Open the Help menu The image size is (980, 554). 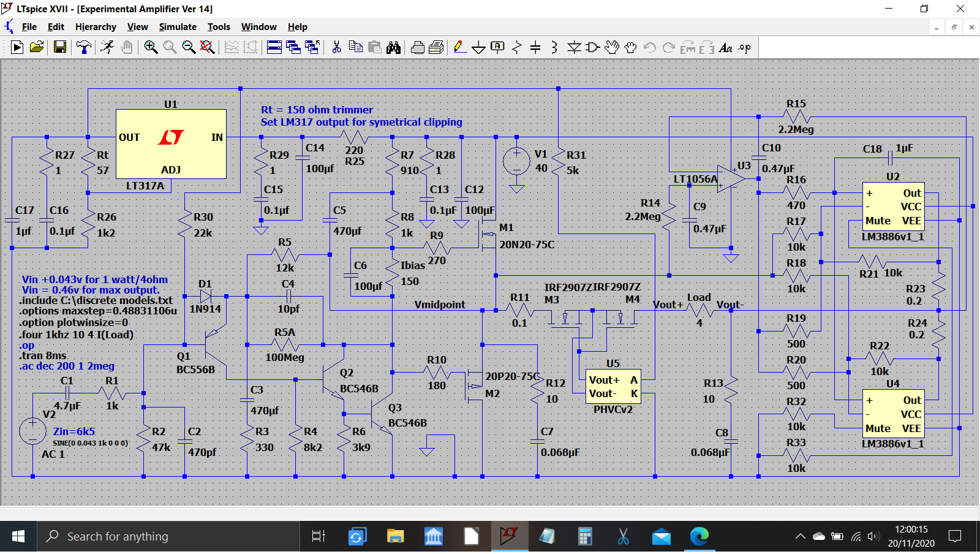298,27
